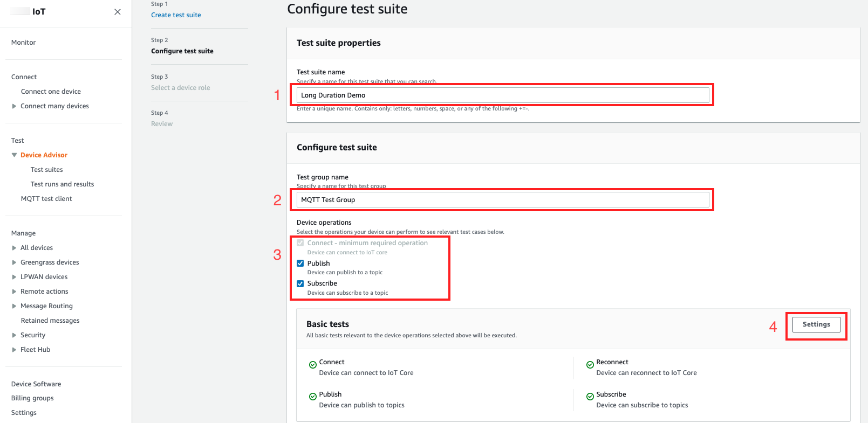The height and width of the screenshot is (423, 868).
Task: Open Test suites in the sidebar
Action: pos(46,170)
